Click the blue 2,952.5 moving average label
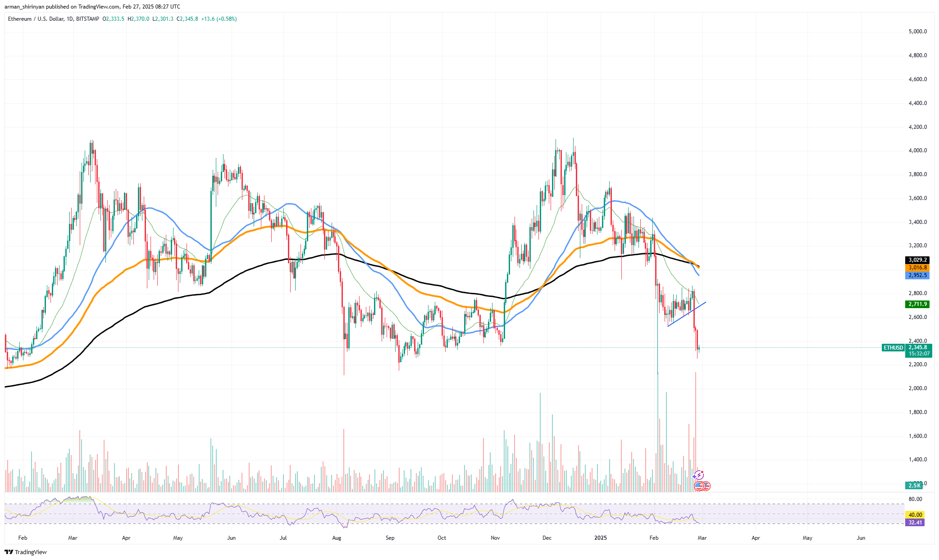 (917, 275)
